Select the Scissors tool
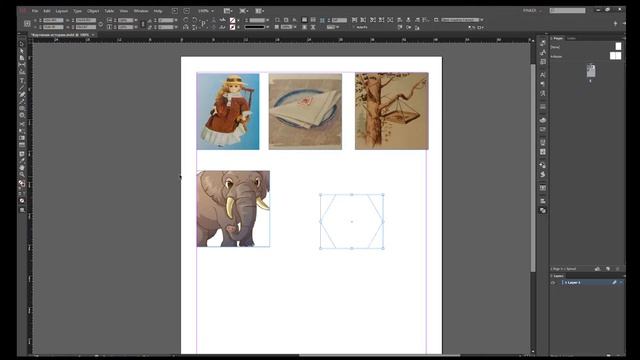Screen dimensions: 640x360 coord(22,124)
